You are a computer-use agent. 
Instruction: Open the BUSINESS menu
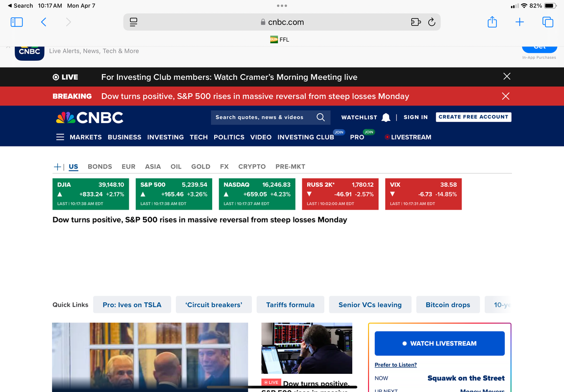click(x=124, y=137)
